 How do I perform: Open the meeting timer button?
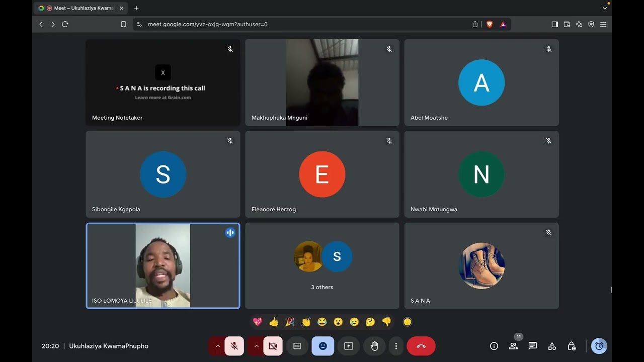pyautogui.click(x=599, y=346)
